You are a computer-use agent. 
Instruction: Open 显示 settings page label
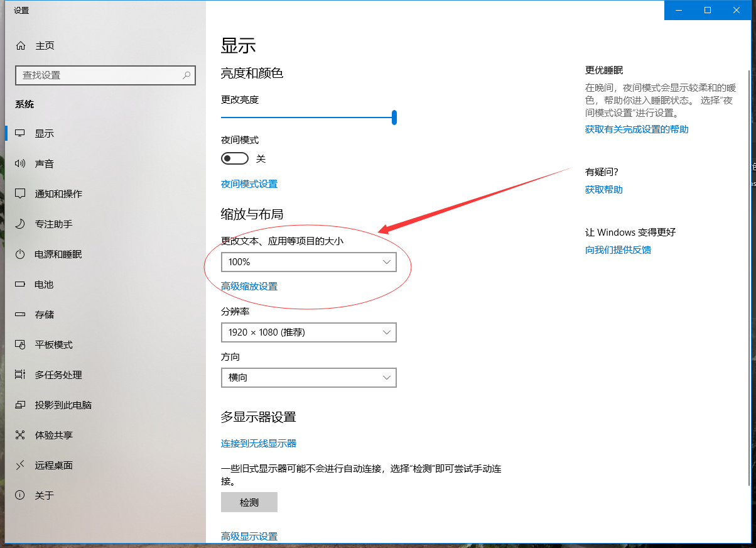[x=45, y=134]
